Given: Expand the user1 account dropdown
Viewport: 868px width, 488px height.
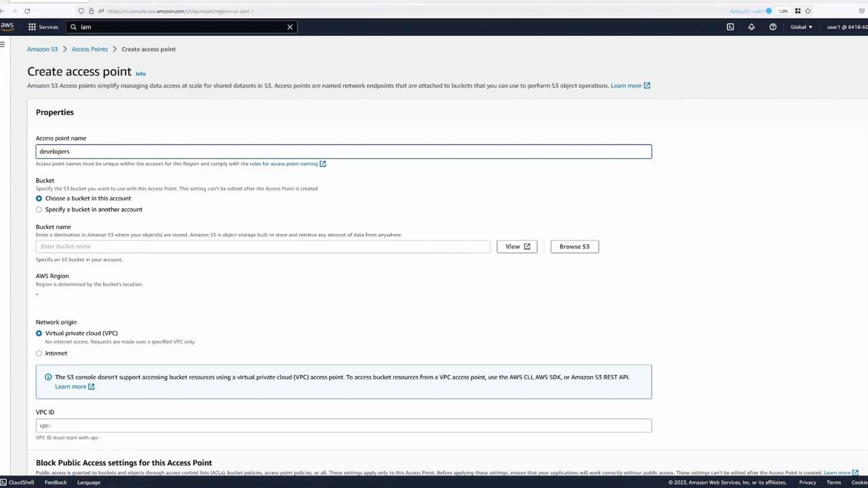Looking at the screenshot, I should point(847,27).
